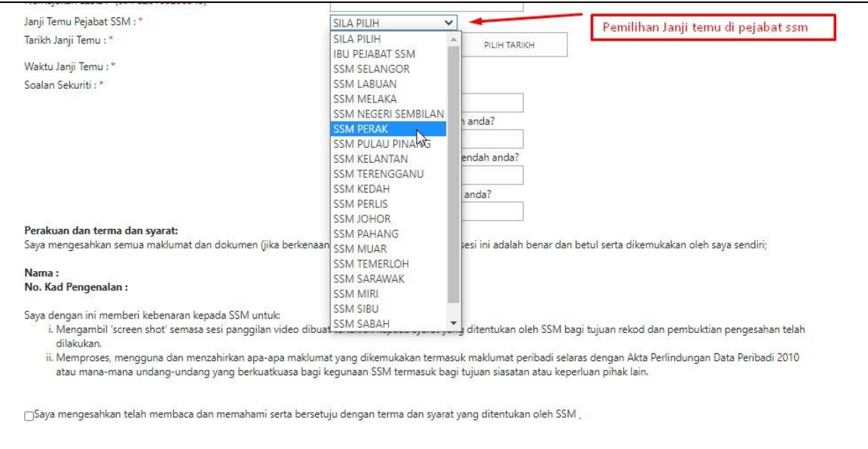The width and height of the screenshot is (868, 449).
Task: Click fourth security answer input field
Action: [492, 211]
